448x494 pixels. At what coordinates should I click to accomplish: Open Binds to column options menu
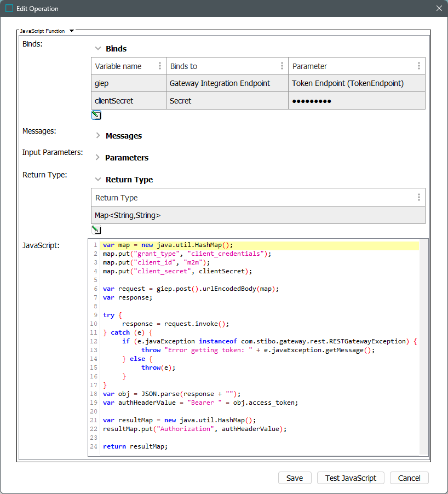282,66
